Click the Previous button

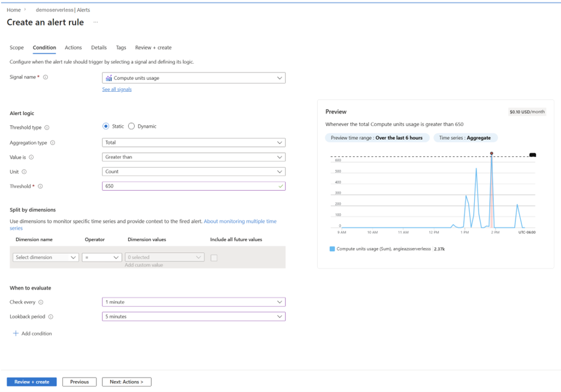[80, 382]
